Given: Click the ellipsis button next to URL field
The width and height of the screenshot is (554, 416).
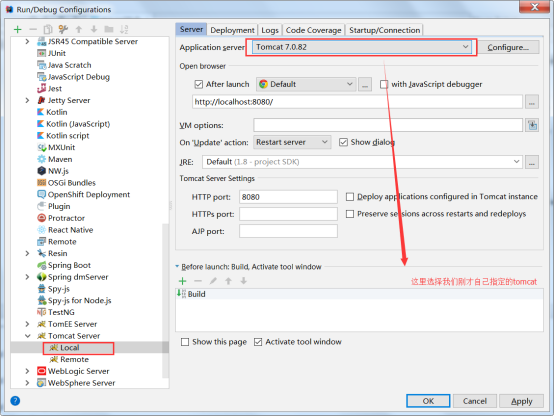Looking at the screenshot, I should (532, 102).
